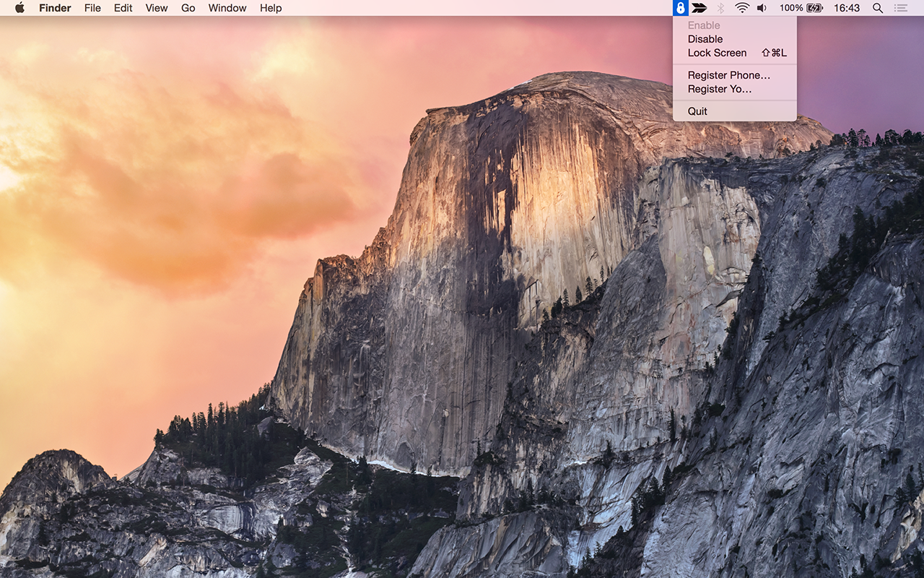
Task: Open the File menu
Action: [92, 8]
